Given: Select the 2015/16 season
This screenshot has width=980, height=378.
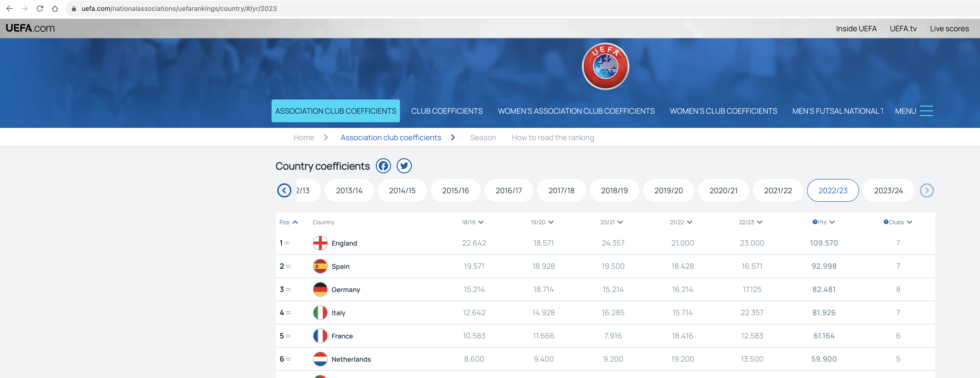Looking at the screenshot, I should click(455, 190).
